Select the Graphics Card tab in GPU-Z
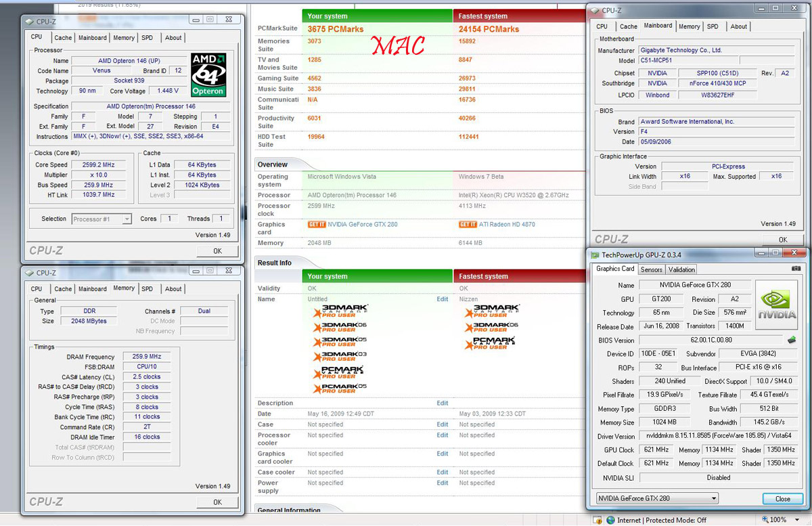Screen dimensions: 812x526 [x=615, y=269]
